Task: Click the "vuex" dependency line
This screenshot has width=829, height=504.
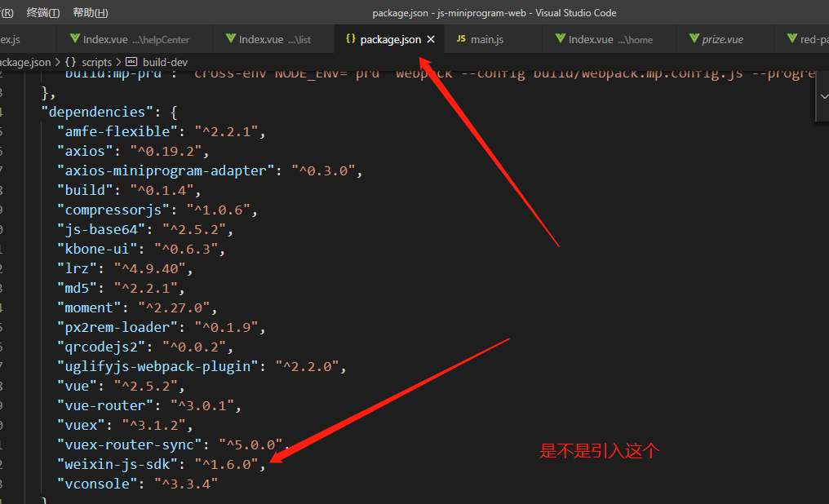Action: (x=126, y=425)
